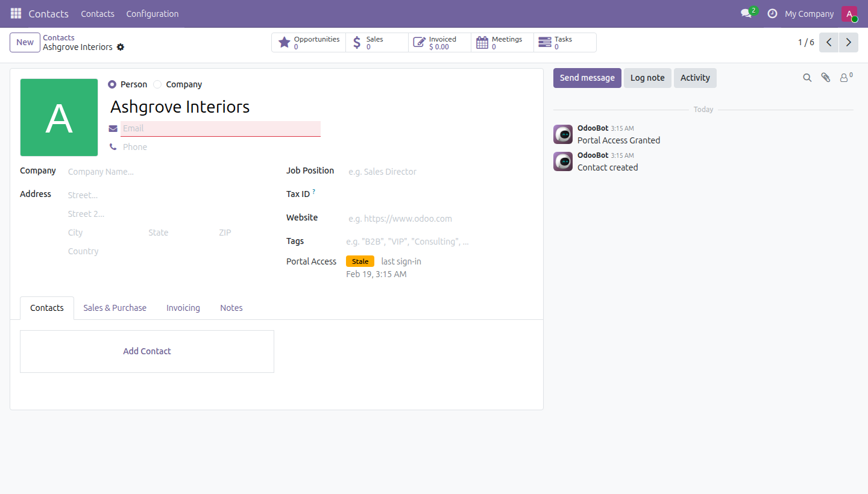Viewport: 868px width, 494px height.
Task: Open the apps grid menu icon
Action: [x=16, y=13]
